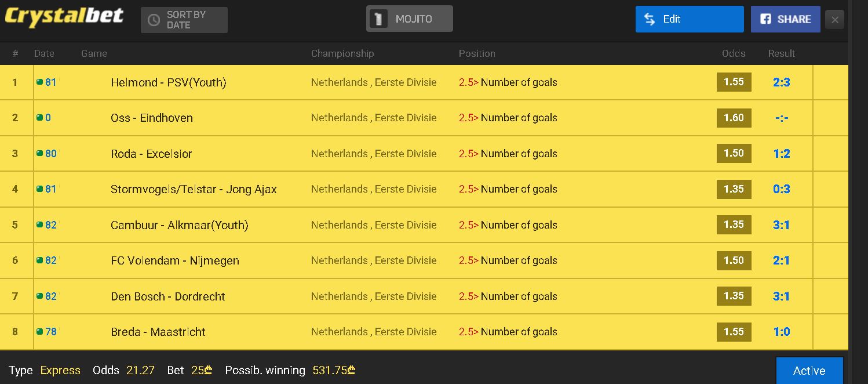Click the Crystalbet logo
The image size is (868, 384).
click(x=64, y=17)
